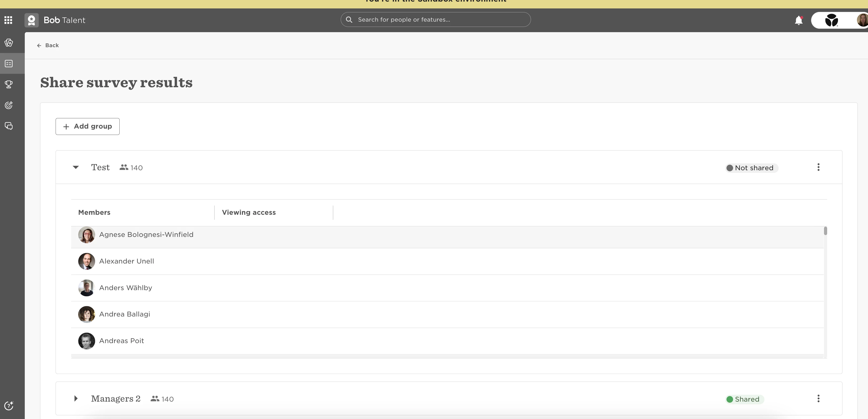Open the company logo switcher
The width and height of the screenshot is (868, 419).
831,20
